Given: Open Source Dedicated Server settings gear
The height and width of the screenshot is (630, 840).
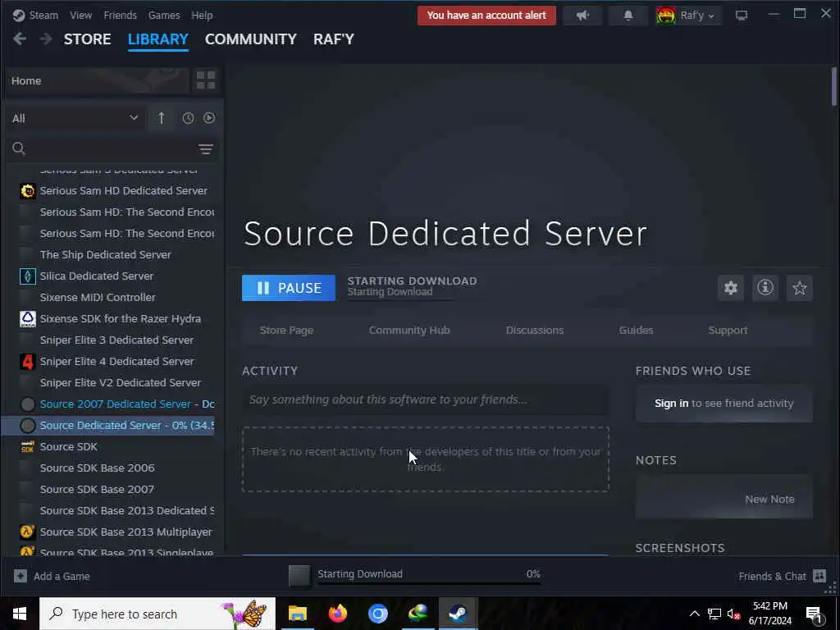Looking at the screenshot, I should [731, 288].
